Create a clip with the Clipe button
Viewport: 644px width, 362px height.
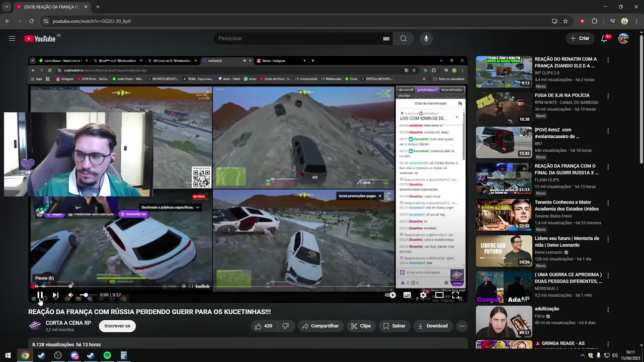(361, 326)
